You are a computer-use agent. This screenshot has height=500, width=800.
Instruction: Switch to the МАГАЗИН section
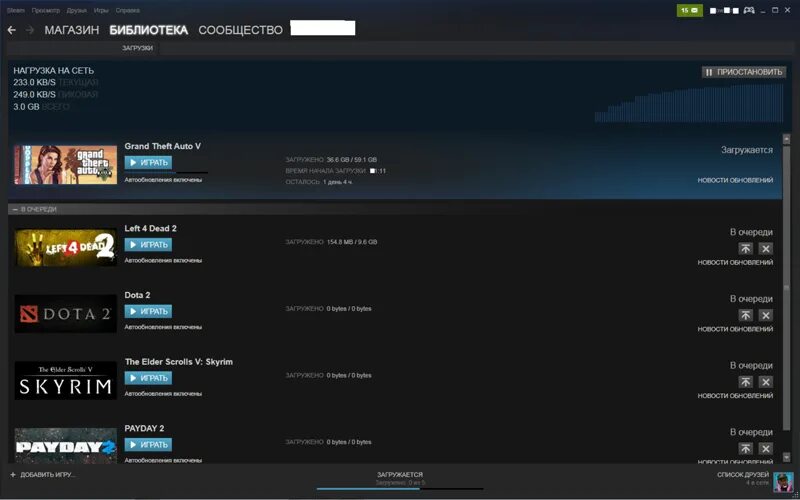pos(71,30)
